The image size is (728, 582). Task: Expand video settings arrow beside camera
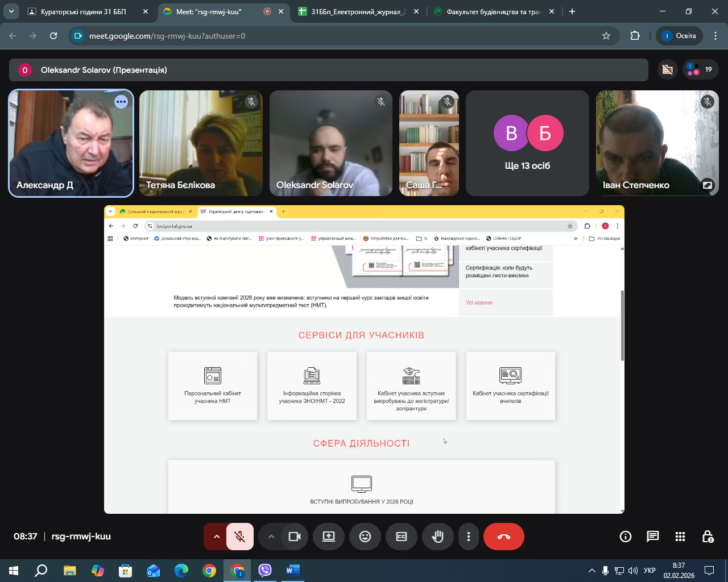271,537
